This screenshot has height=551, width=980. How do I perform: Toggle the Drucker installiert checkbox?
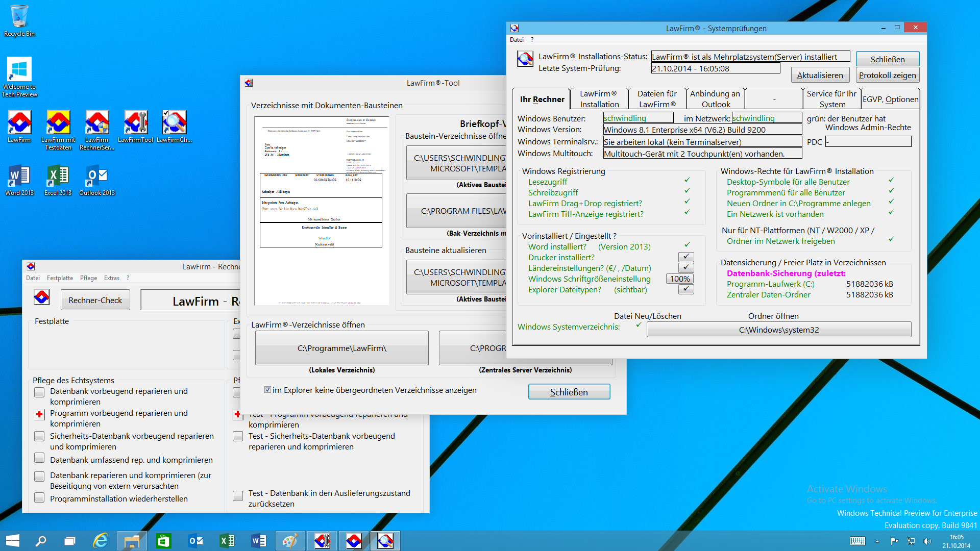click(685, 257)
